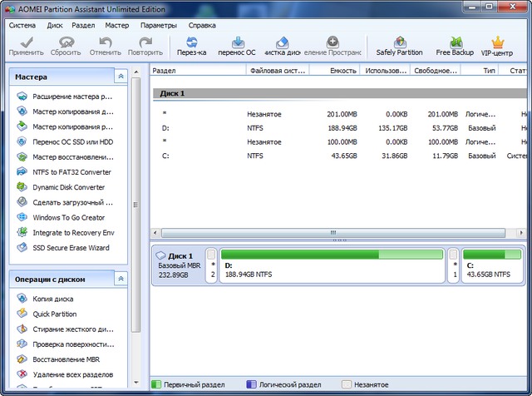This screenshot has height=396, width=532.
Task: Click the VIP-центр crown icon
Action: 497,42
